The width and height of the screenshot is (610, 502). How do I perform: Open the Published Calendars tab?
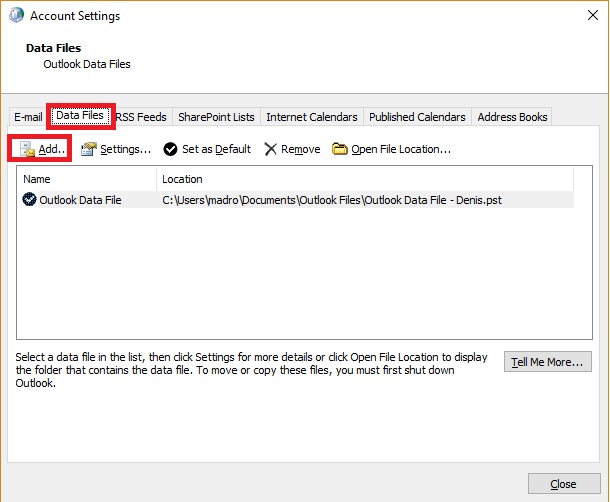417,117
